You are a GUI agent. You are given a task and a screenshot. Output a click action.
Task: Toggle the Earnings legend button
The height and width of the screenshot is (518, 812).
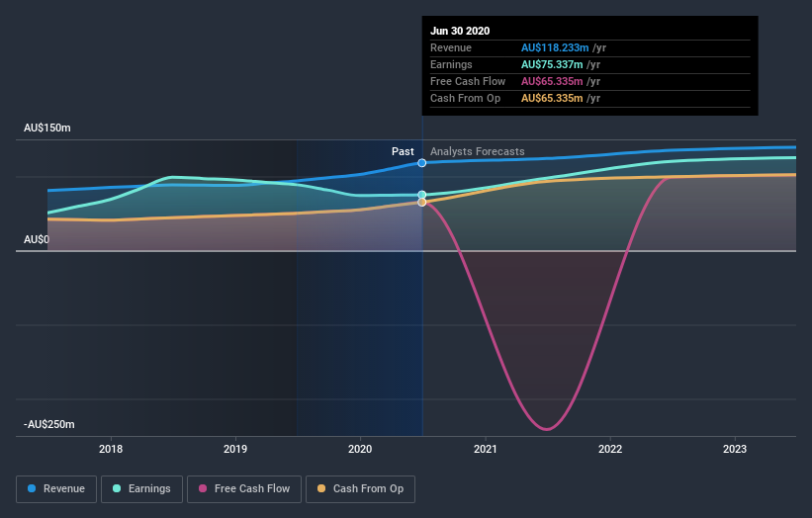click(x=141, y=489)
